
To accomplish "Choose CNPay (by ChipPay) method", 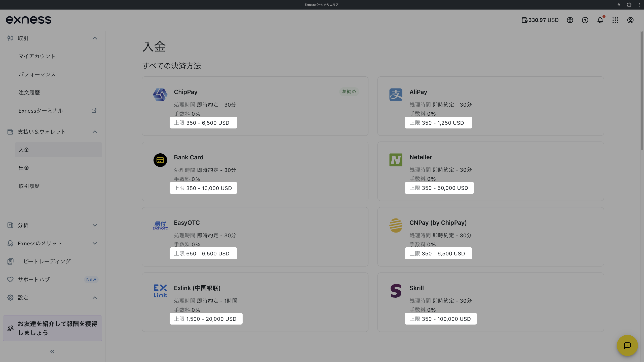I will coord(490,237).
